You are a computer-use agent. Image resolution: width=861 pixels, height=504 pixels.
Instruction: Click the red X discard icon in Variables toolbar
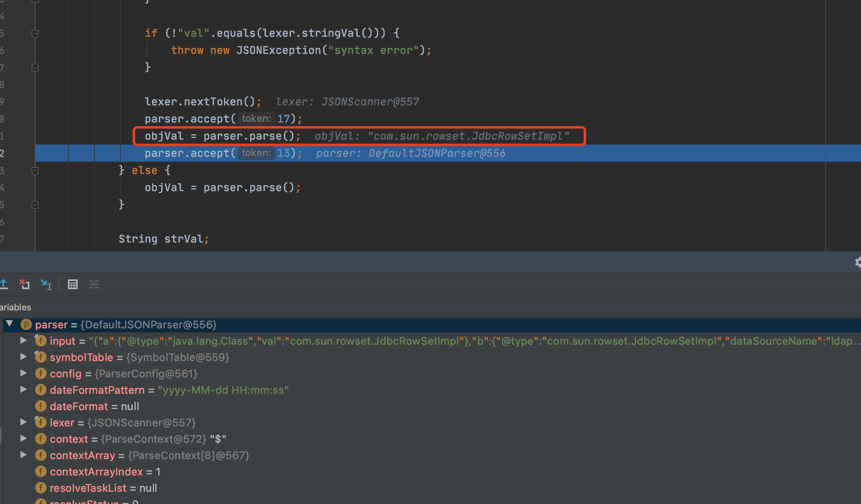click(x=24, y=284)
